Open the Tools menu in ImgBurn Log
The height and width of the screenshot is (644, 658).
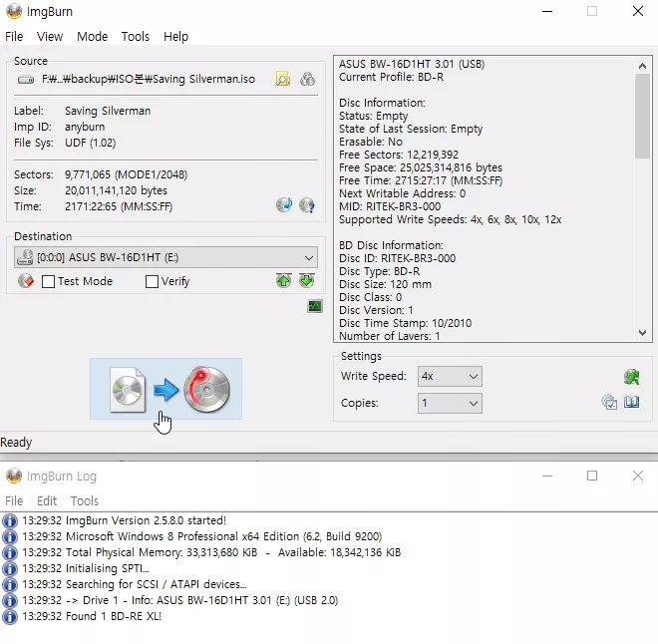coord(85,500)
